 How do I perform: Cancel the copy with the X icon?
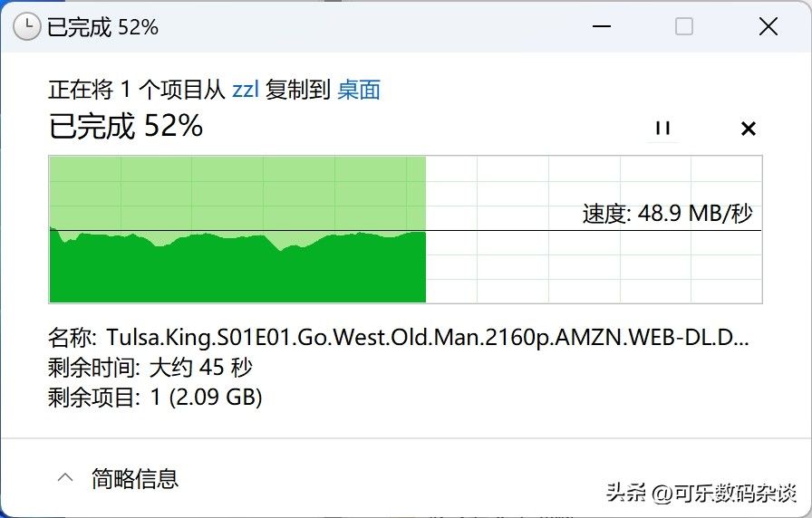click(749, 129)
